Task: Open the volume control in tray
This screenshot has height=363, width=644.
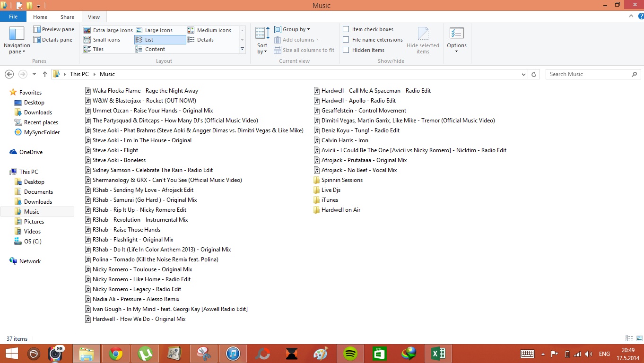Action: click(589, 354)
